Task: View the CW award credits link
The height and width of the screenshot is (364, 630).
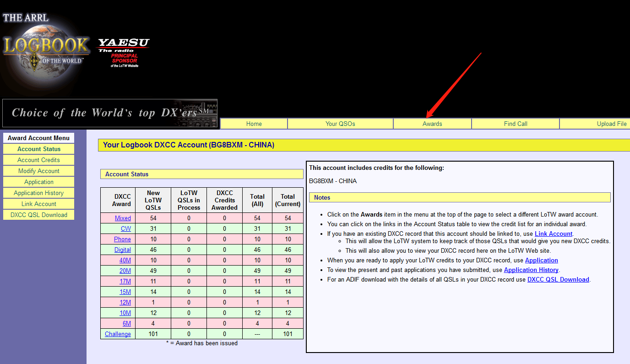Action: [126, 229]
